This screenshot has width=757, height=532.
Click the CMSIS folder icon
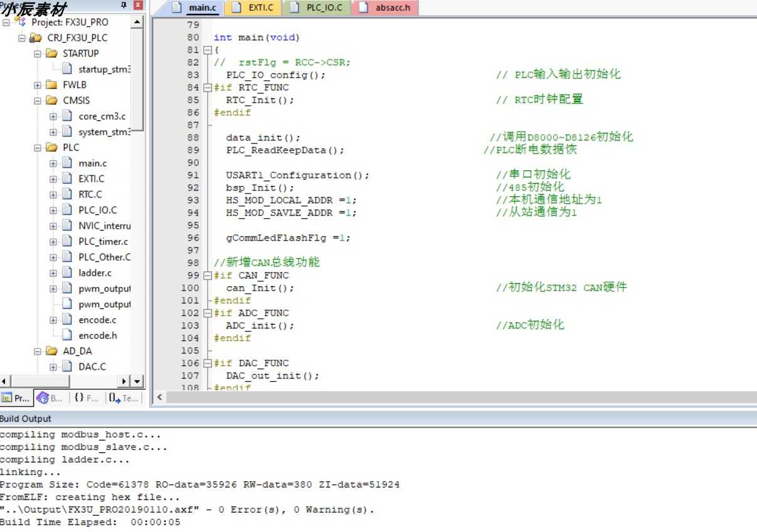[x=51, y=100]
